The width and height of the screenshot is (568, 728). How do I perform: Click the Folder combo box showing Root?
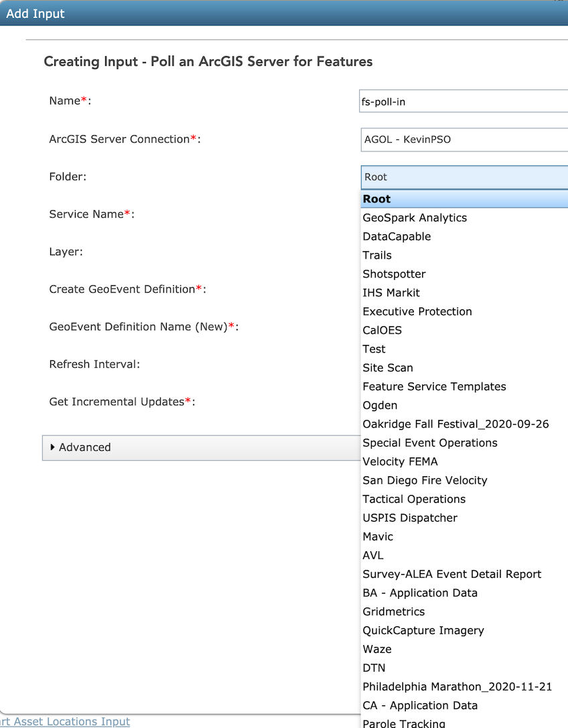tap(464, 177)
